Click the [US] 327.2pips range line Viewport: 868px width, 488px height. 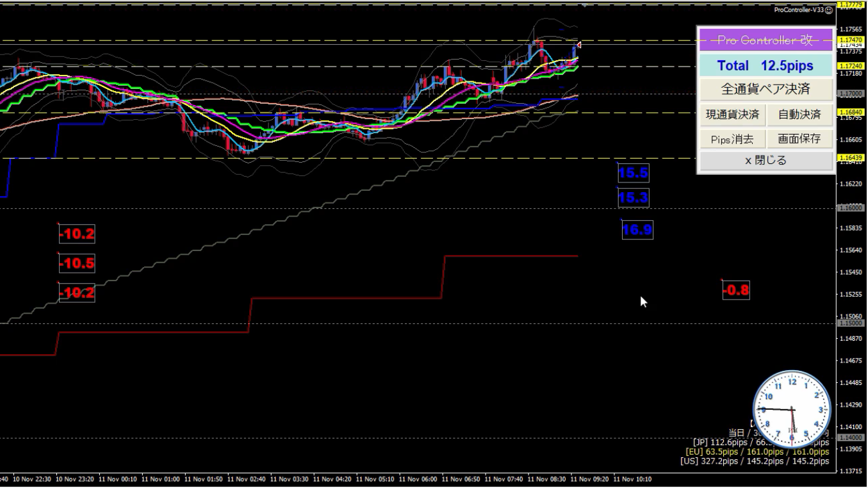tap(755, 461)
